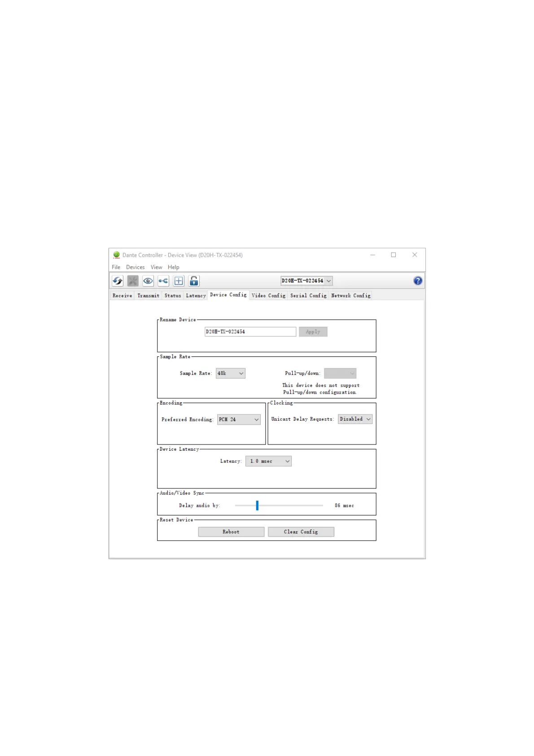Minimize the Dante Controller window
The image size is (534, 756).
point(372,255)
